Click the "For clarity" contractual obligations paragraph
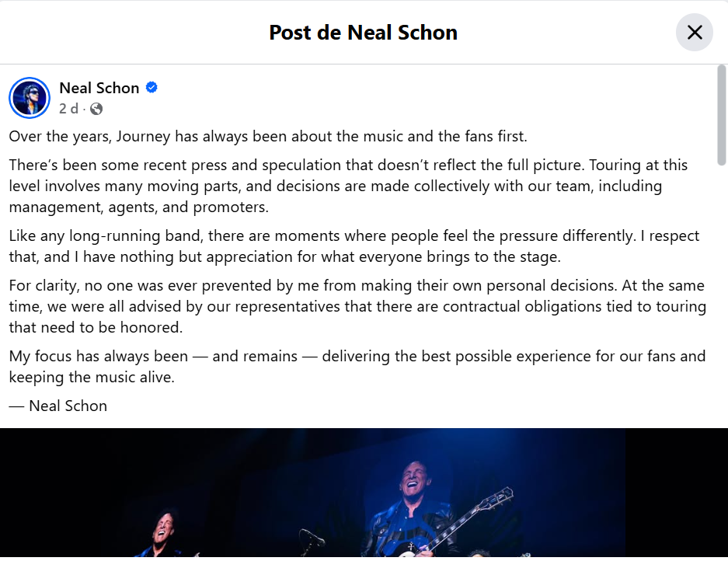Image resolution: width=728 pixels, height=568 pixels. coord(357,307)
